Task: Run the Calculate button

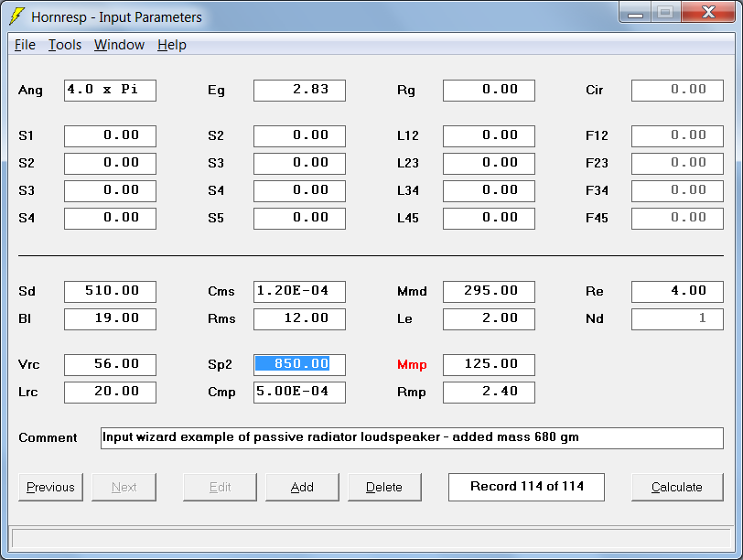Action: [x=677, y=487]
